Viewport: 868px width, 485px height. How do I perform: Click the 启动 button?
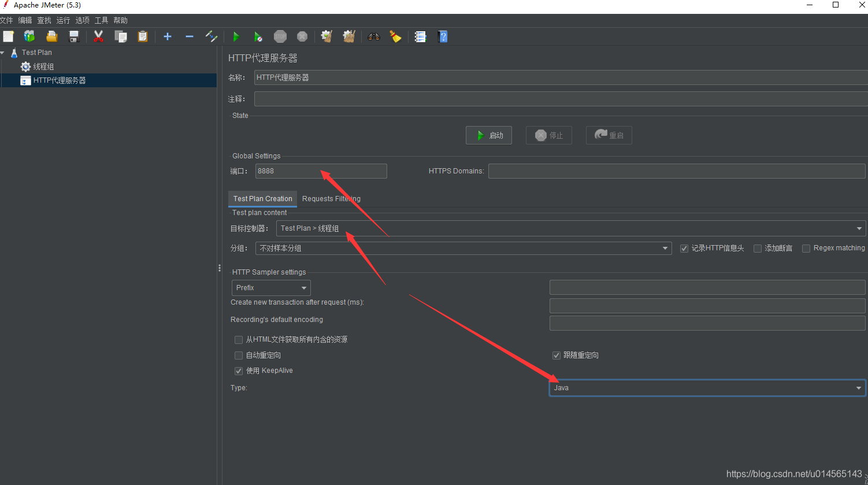489,135
